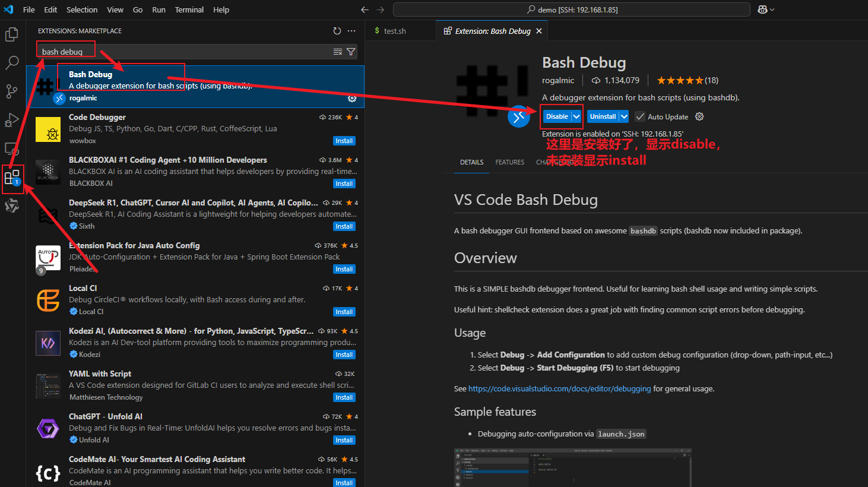This screenshot has height=487, width=868.
Task: Install the Code Debugger extension
Action: (344, 141)
